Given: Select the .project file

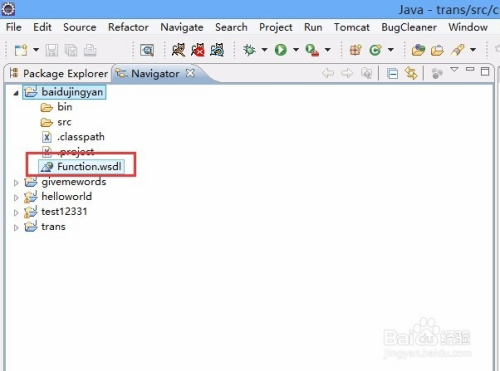Looking at the screenshot, I should click(68, 152).
